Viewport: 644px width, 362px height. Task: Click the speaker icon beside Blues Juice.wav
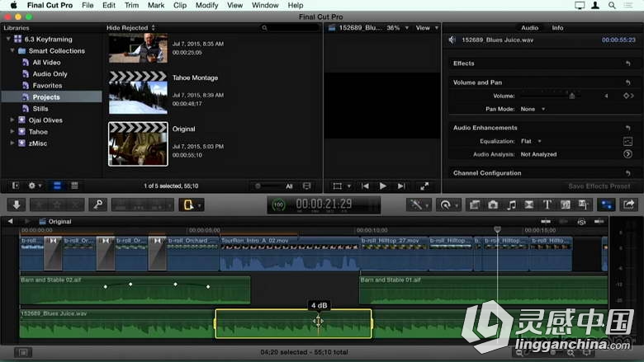click(452, 40)
